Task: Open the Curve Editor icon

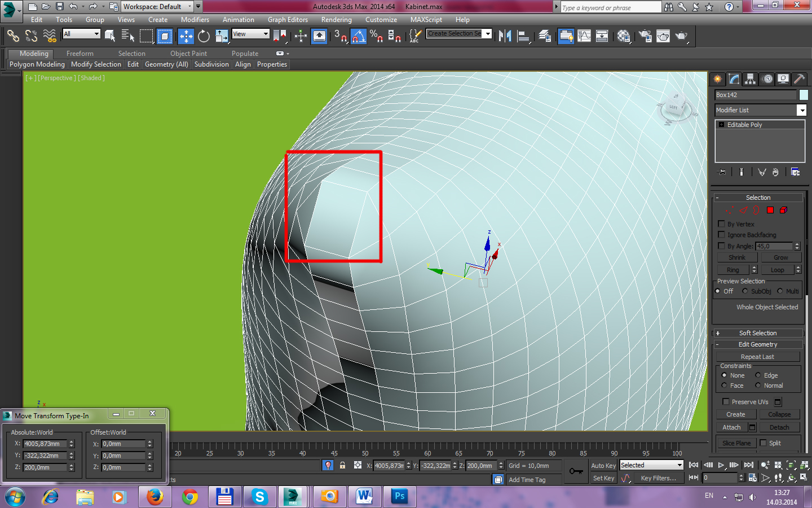Action: pyautogui.click(x=584, y=36)
